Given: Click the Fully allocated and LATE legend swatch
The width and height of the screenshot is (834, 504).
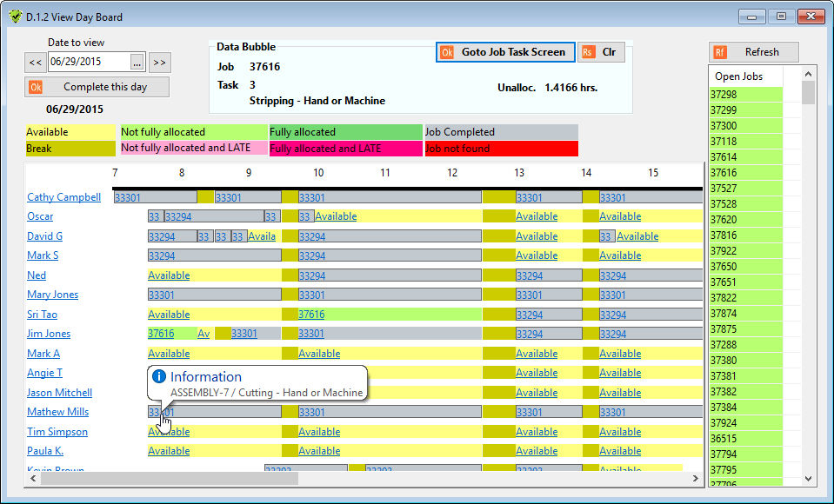Looking at the screenshot, I should [x=346, y=149].
